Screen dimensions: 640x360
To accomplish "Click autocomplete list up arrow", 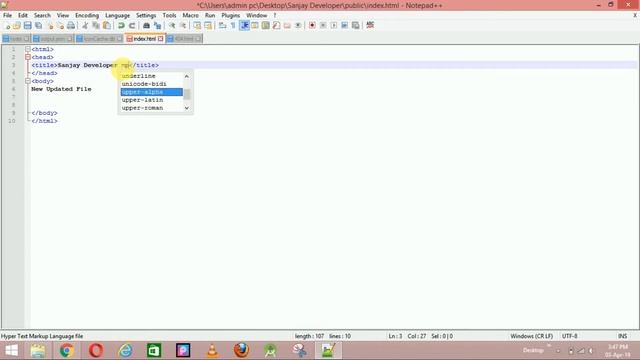I will coord(187,76).
